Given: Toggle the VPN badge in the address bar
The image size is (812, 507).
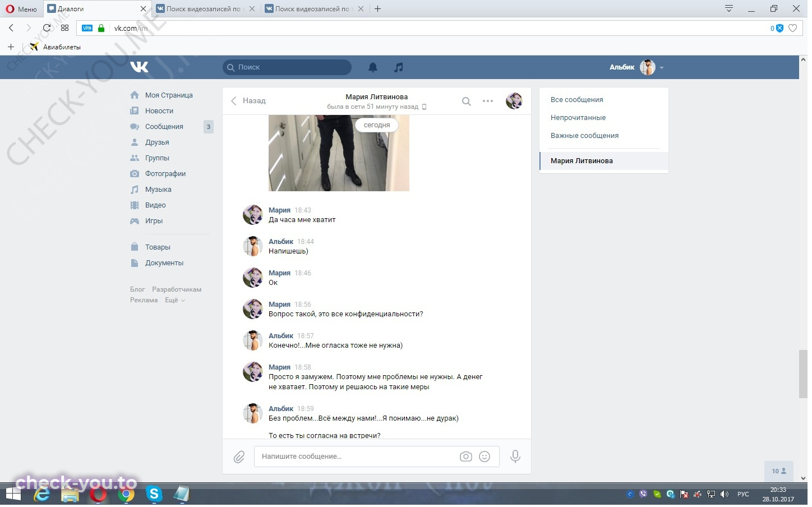Looking at the screenshot, I should 87,28.
